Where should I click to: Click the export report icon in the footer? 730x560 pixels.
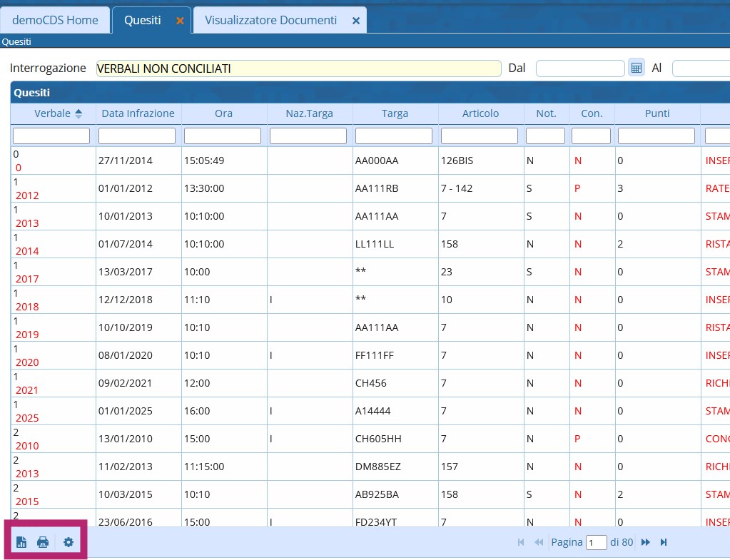21,542
